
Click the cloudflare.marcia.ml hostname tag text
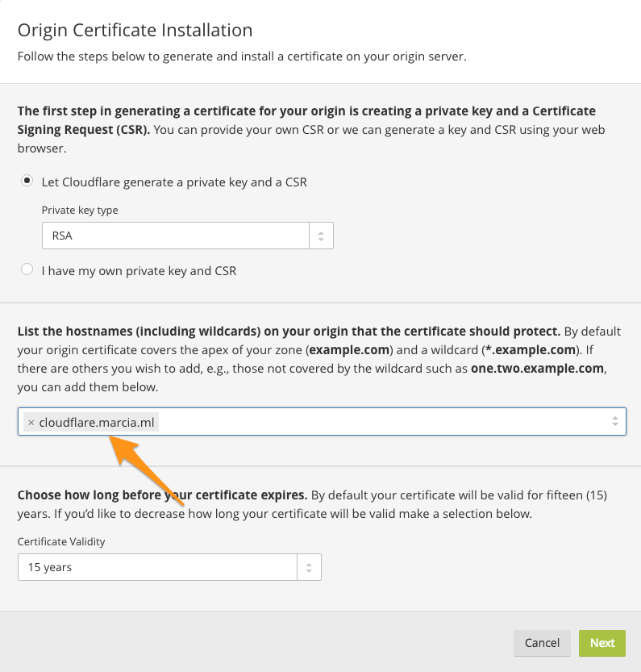coord(96,422)
